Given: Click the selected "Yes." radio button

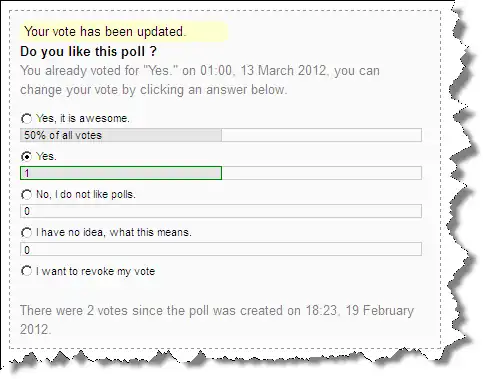Looking at the screenshot, I should point(26,156).
